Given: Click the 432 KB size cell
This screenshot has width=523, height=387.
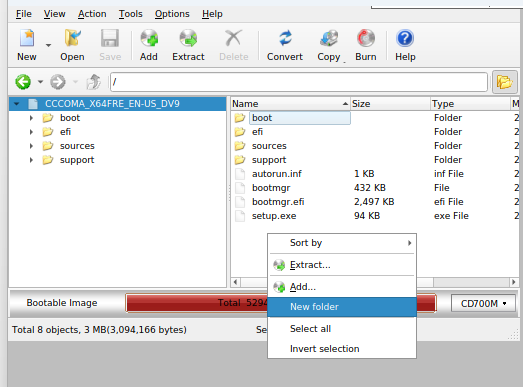Looking at the screenshot, I should (370, 188).
